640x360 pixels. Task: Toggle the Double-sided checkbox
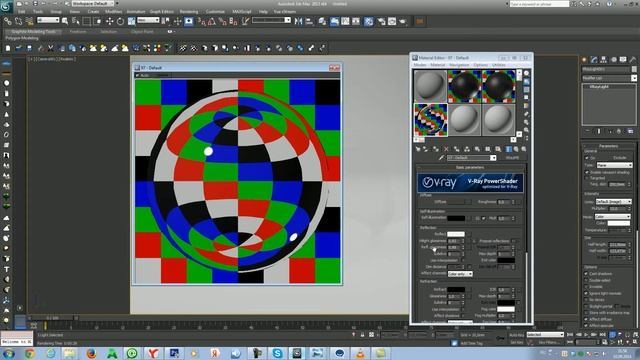pos(587,280)
